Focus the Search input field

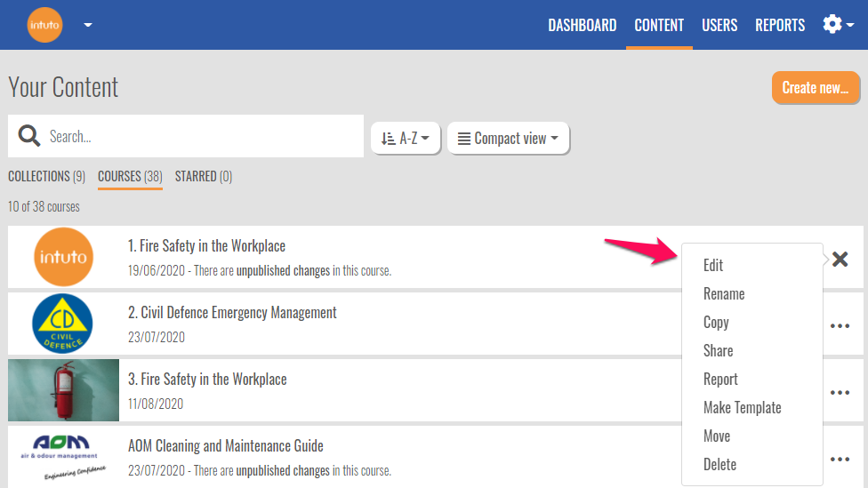[x=200, y=136]
